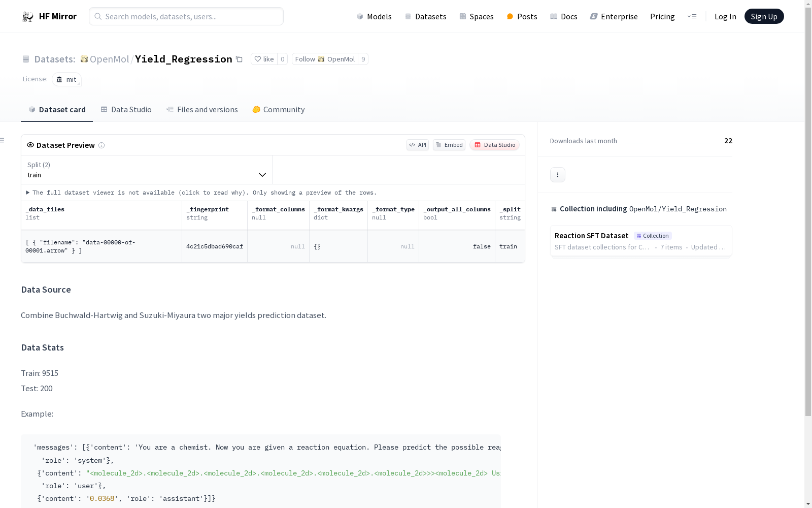
Task: Copy dataset name with the copy icon
Action: 239,59
